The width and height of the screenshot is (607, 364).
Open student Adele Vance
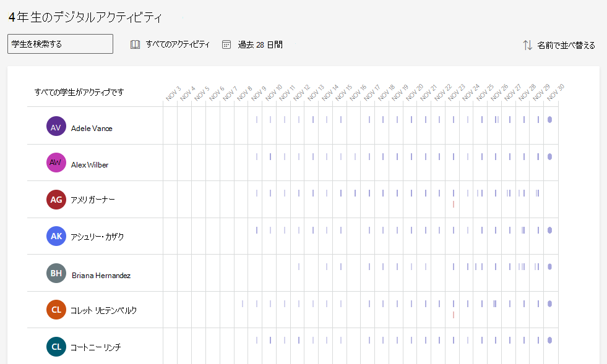[x=92, y=129]
